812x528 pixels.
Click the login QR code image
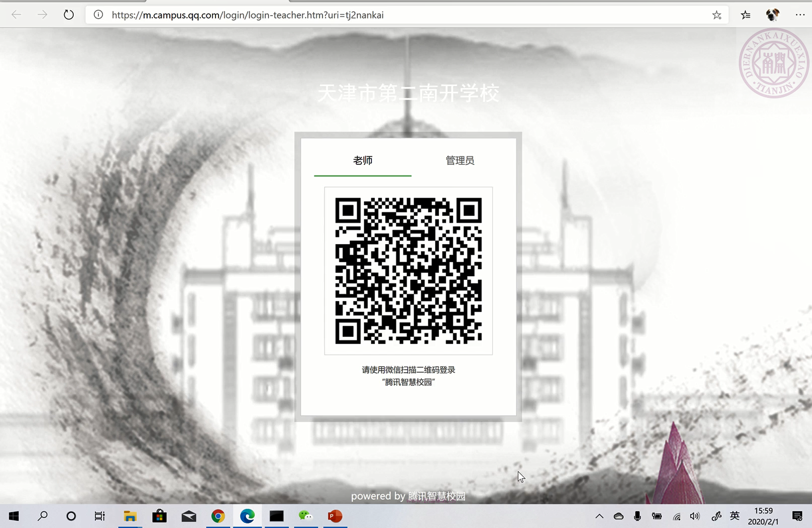(408, 271)
